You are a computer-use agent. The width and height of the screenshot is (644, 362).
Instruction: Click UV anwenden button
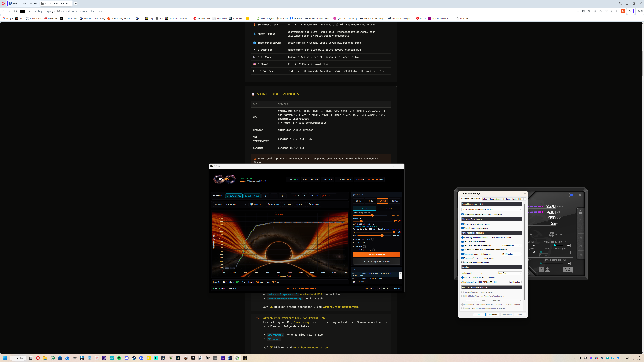click(x=376, y=255)
